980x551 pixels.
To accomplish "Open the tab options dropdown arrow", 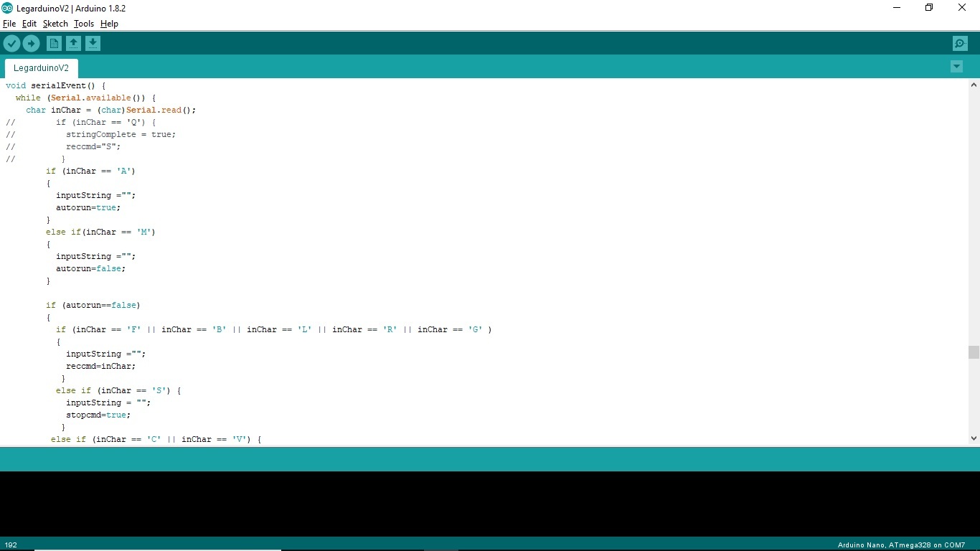I will pyautogui.click(x=956, y=66).
